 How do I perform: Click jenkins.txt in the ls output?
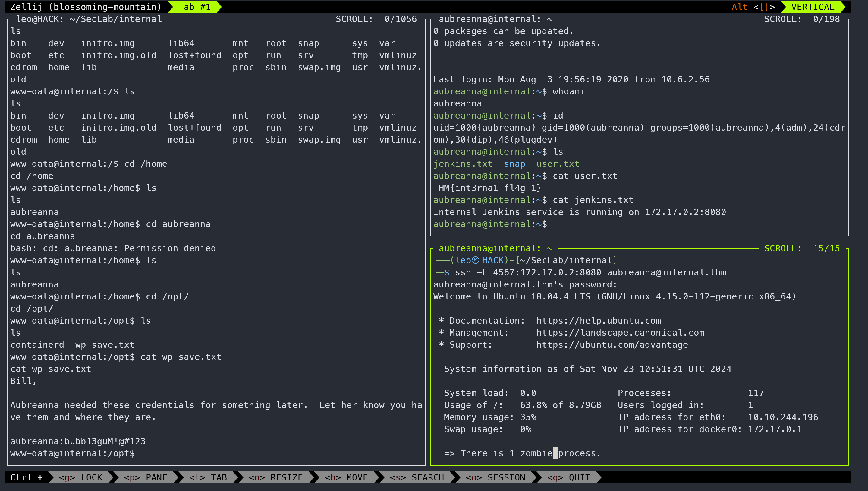(463, 164)
